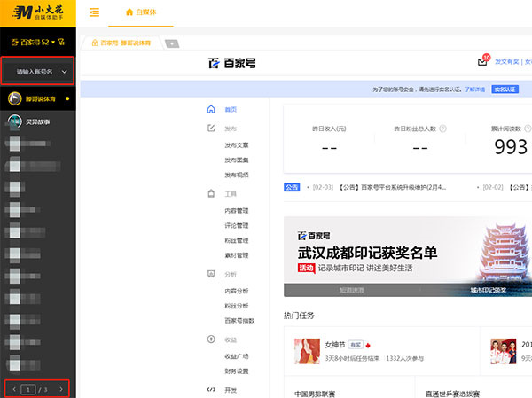Click the 993 cumulative reads value
Viewport: 532px width, 398px height.
pos(511,147)
